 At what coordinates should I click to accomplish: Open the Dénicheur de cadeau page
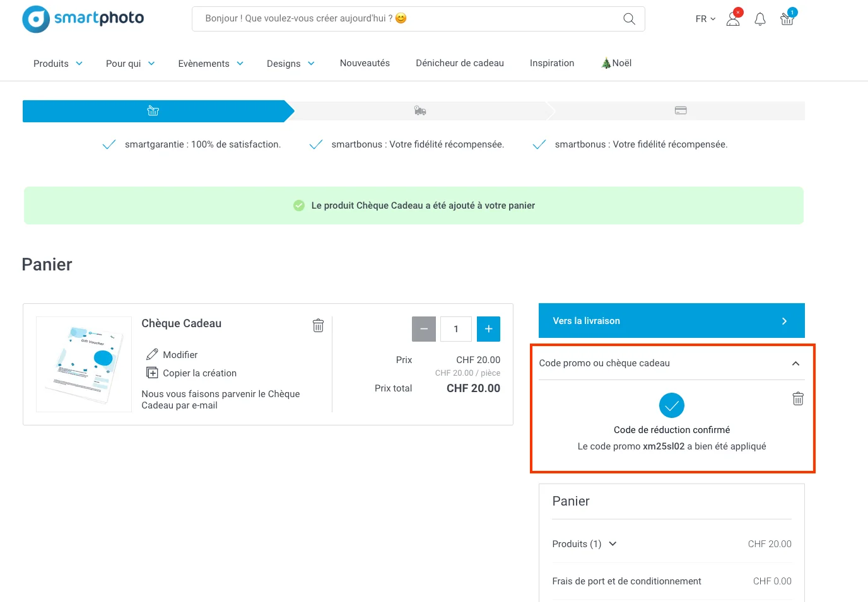[x=459, y=63]
